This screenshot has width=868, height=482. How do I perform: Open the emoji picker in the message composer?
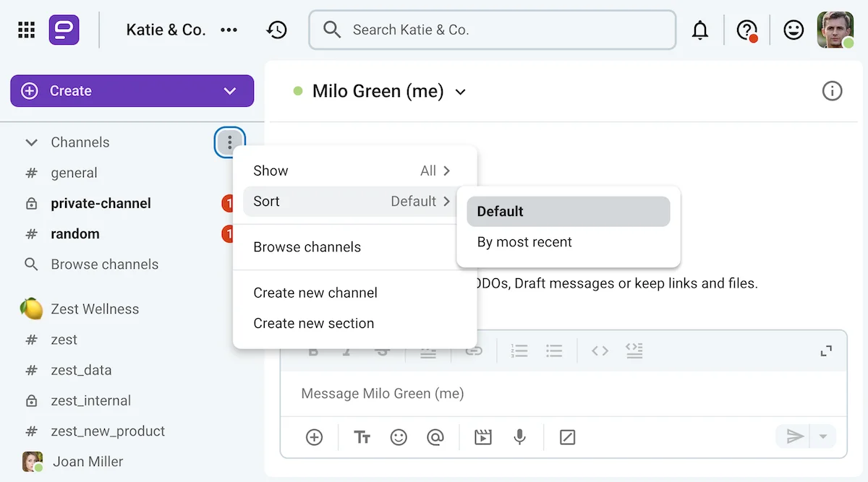(399, 437)
